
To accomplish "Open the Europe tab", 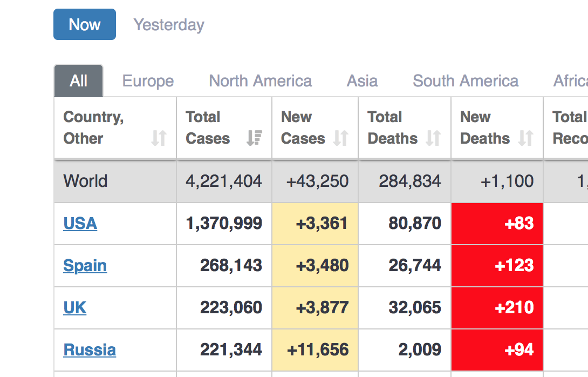I will (148, 81).
